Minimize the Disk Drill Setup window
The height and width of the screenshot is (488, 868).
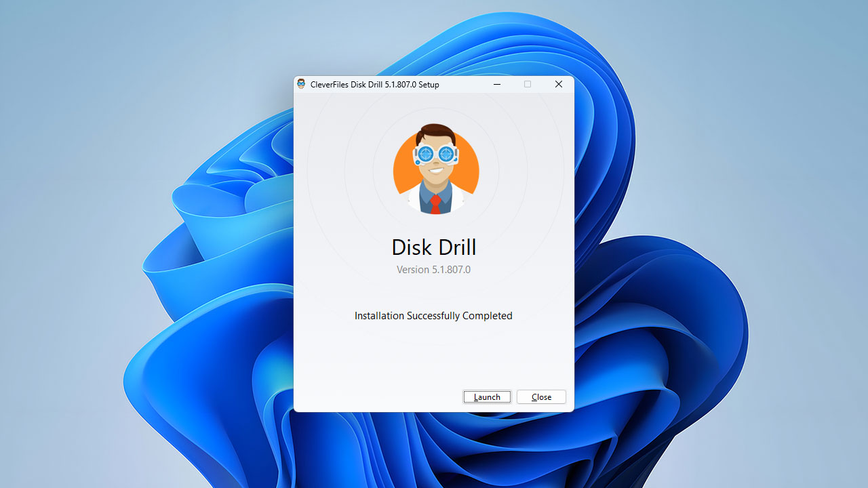497,84
